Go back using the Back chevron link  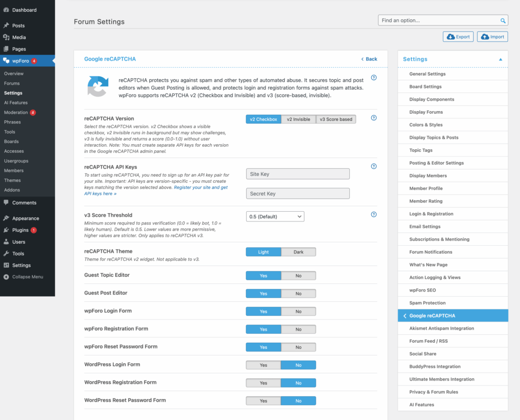[369, 59]
